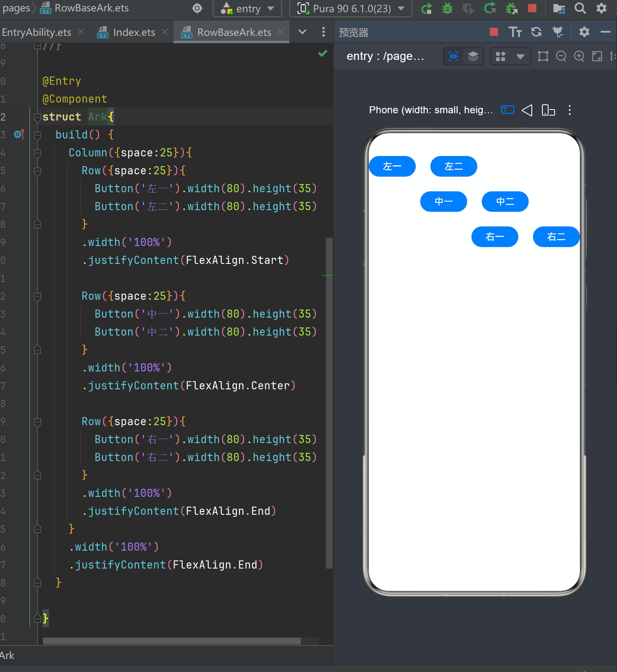The image size is (617, 672).
Task: Stop the previewer with red square
Action: pos(494,32)
